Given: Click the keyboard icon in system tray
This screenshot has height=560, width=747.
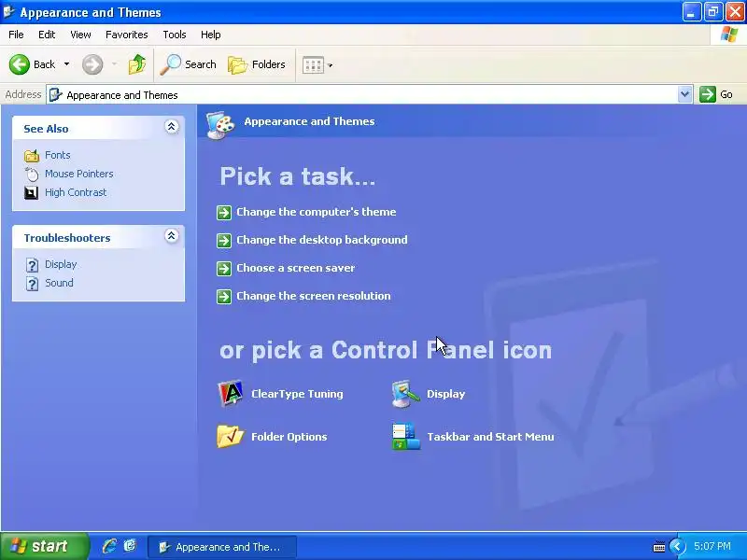Looking at the screenshot, I should tap(659, 547).
